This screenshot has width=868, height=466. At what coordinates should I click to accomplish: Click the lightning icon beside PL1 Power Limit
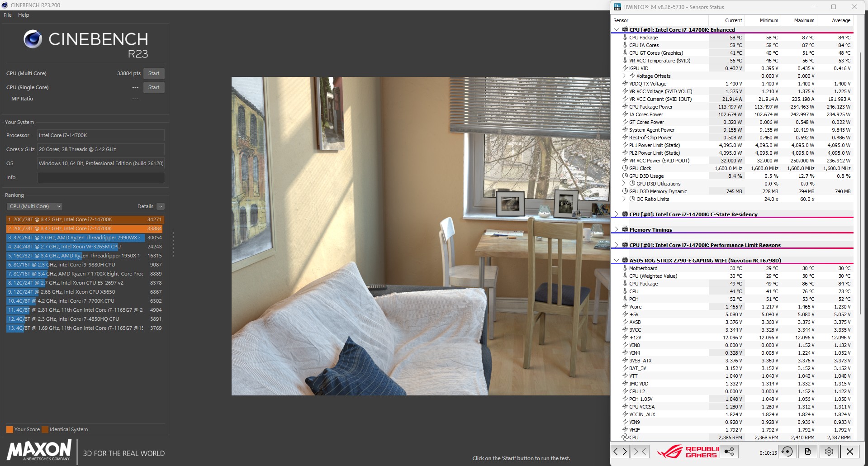(x=625, y=145)
